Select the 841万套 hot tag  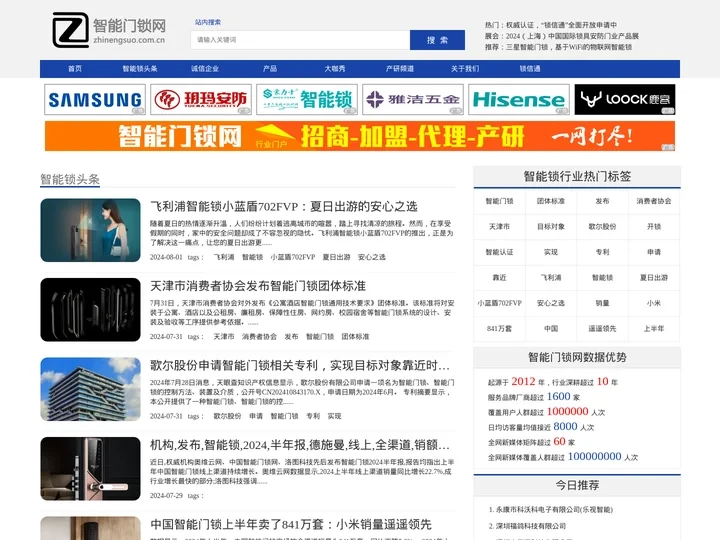500,328
